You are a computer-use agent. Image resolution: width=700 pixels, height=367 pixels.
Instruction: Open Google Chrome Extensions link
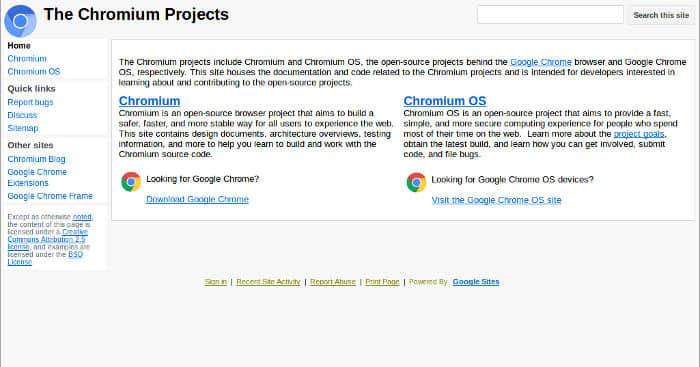(x=37, y=177)
